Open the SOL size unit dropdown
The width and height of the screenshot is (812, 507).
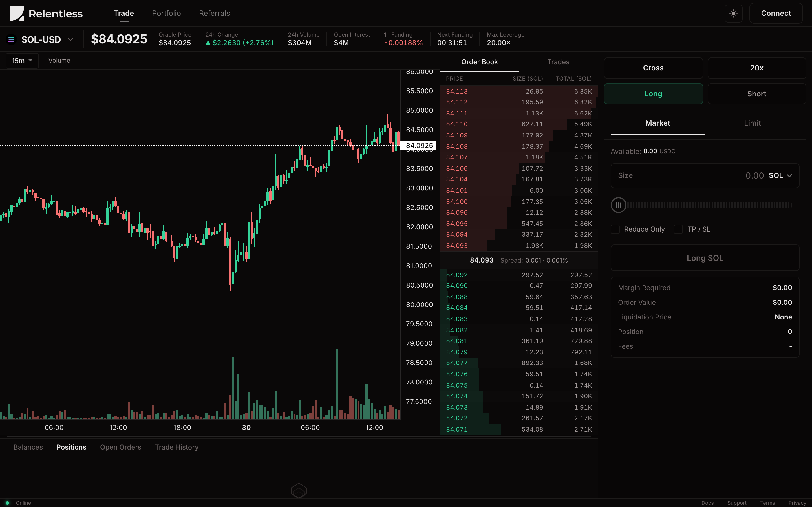[780, 176]
